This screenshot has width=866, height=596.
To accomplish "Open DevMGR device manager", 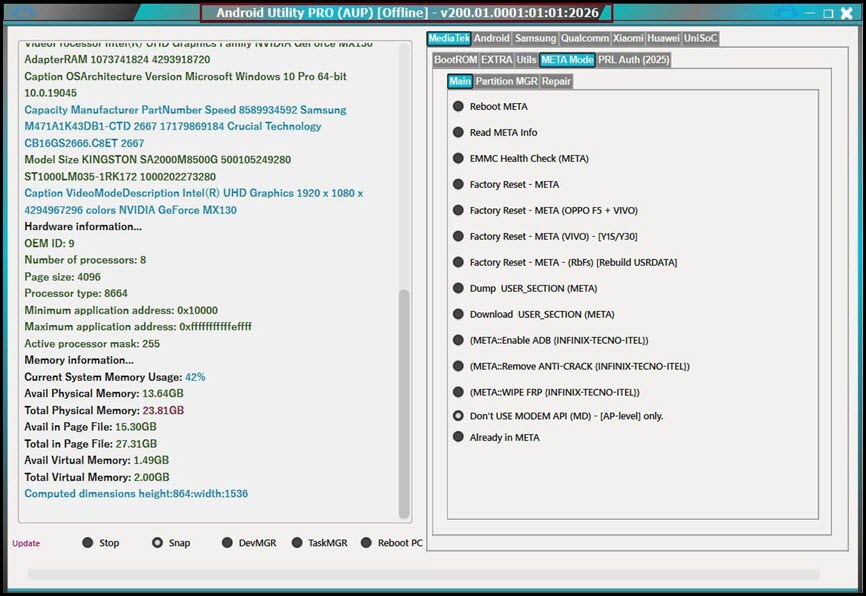I will pyautogui.click(x=249, y=542).
